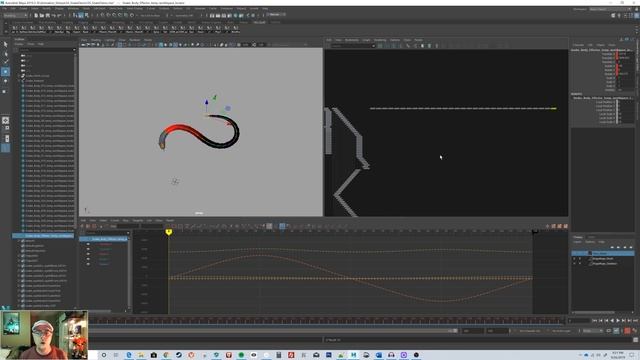The height and width of the screenshot is (360, 640).
Task: Open Script Editor icon at bottom right
Action: click(636, 340)
